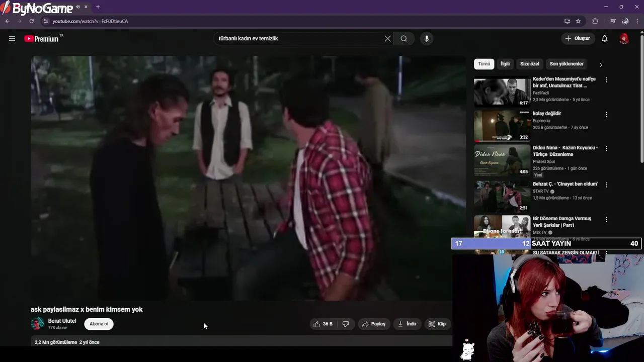Click the Klip button
Image resolution: width=644 pixels, height=362 pixels.
[x=437, y=324]
